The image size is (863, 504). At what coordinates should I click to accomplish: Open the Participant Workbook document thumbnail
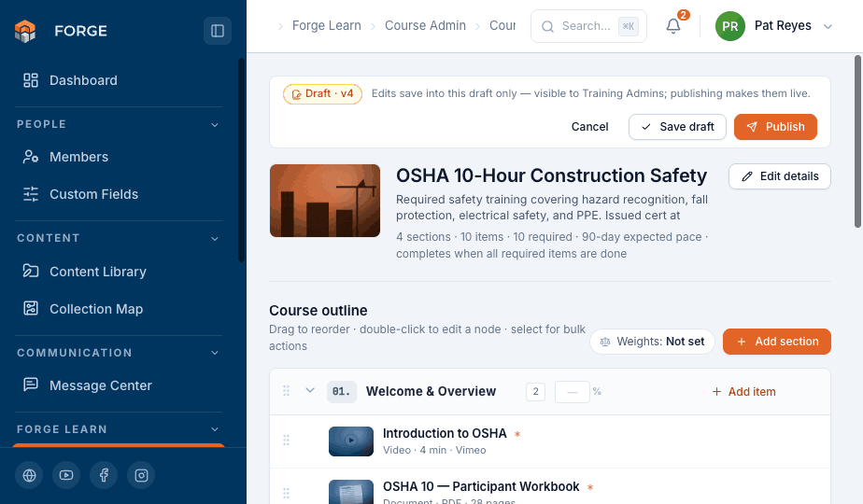tap(351, 492)
